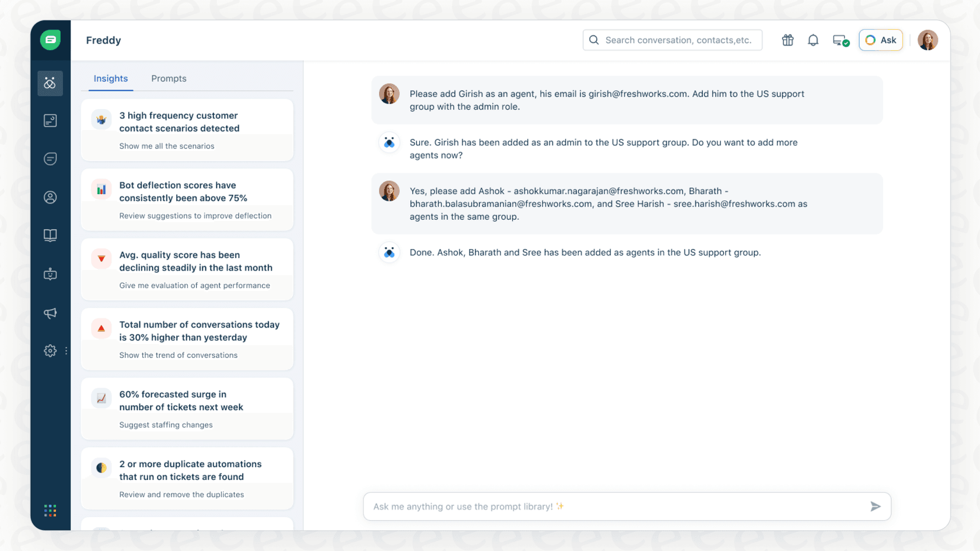980x551 pixels.
Task: Open Settings from the gear icon
Action: (x=50, y=350)
